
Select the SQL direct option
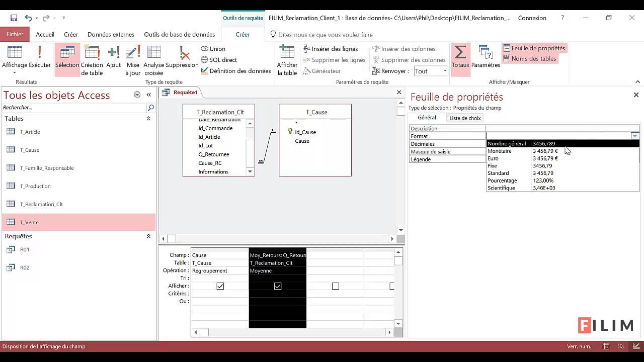[x=218, y=60]
